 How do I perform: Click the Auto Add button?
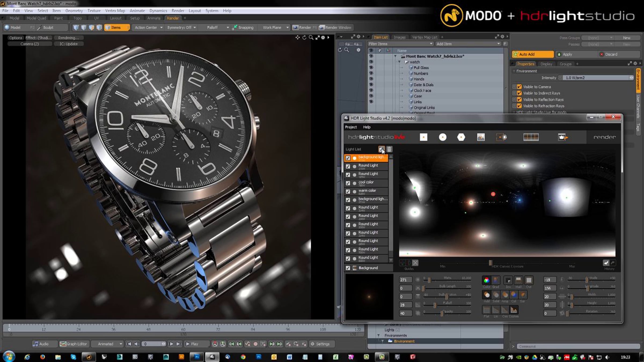[x=533, y=54]
